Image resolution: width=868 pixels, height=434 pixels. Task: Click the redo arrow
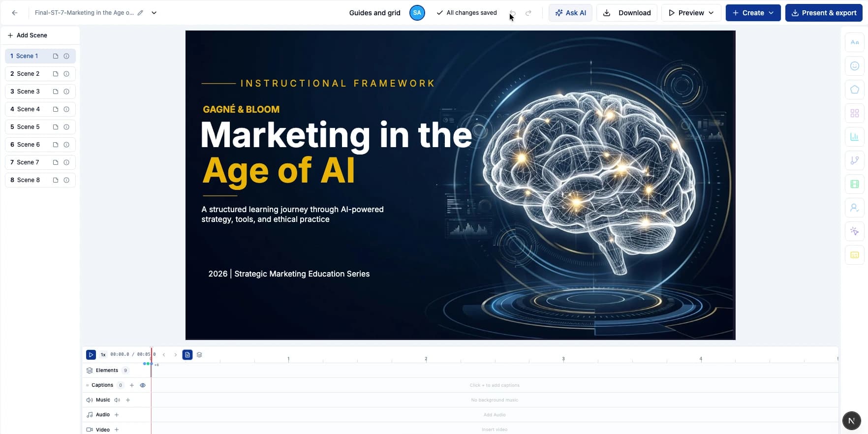[x=528, y=13]
